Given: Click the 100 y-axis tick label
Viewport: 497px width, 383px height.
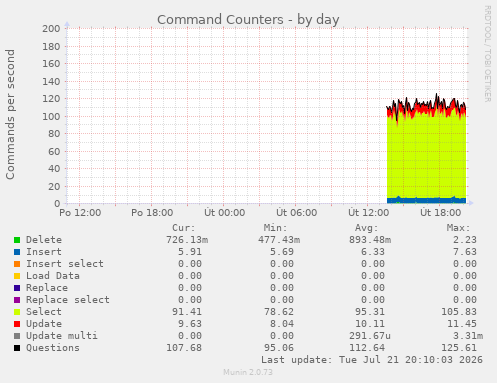Looking at the screenshot, I should click(x=51, y=116).
